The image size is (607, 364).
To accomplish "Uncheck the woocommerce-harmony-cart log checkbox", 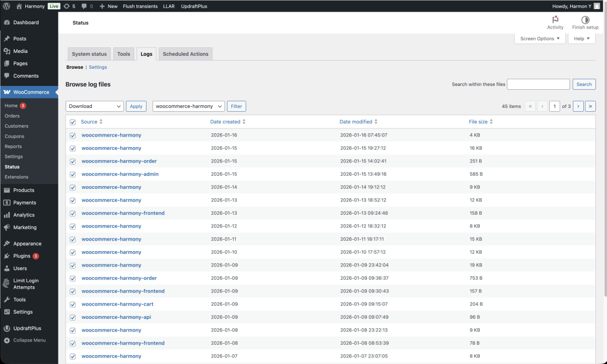I will click(x=73, y=304).
